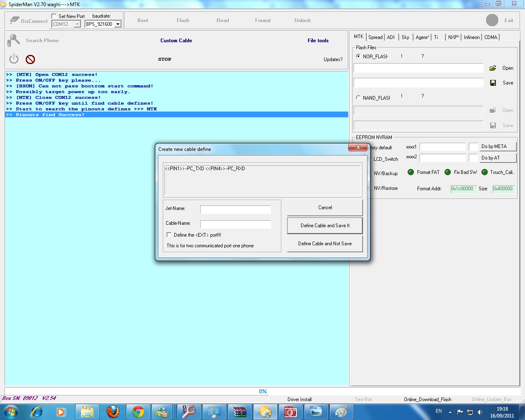Check Define the <EXT> port option
This screenshot has width=525, height=420.
point(169,235)
